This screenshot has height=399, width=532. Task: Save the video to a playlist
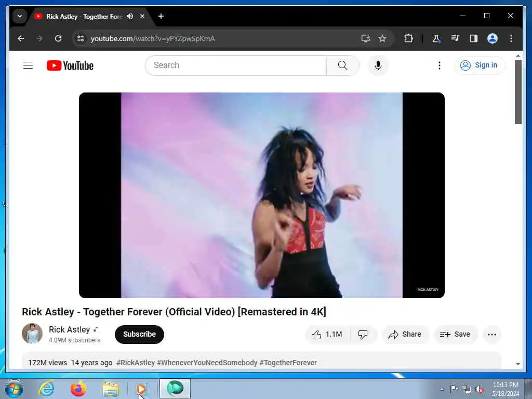pyautogui.click(x=455, y=335)
